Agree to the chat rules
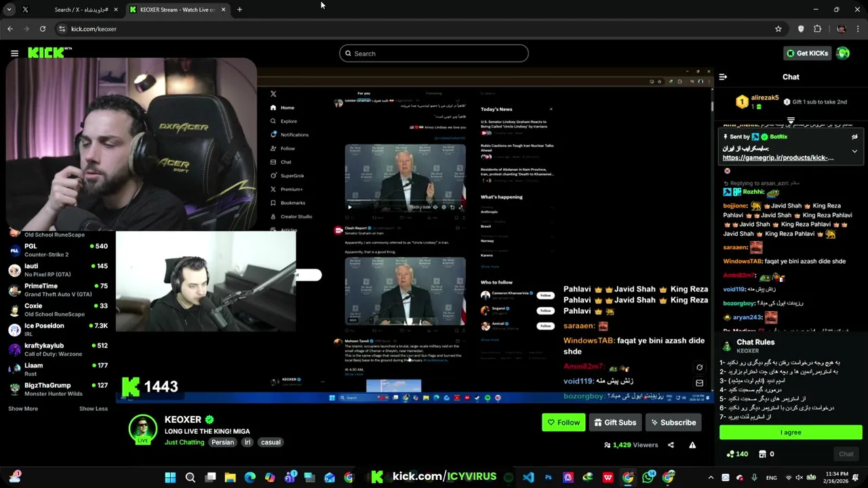Image resolution: width=868 pixels, height=488 pixels. pyautogui.click(x=791, y=432)
